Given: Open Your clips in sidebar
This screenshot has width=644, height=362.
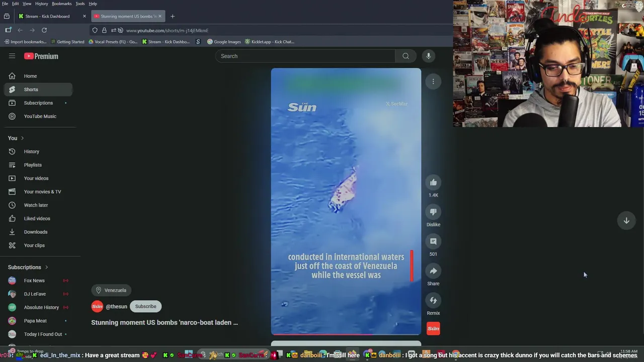Looking at the screenshot, I should click(38, 245).
